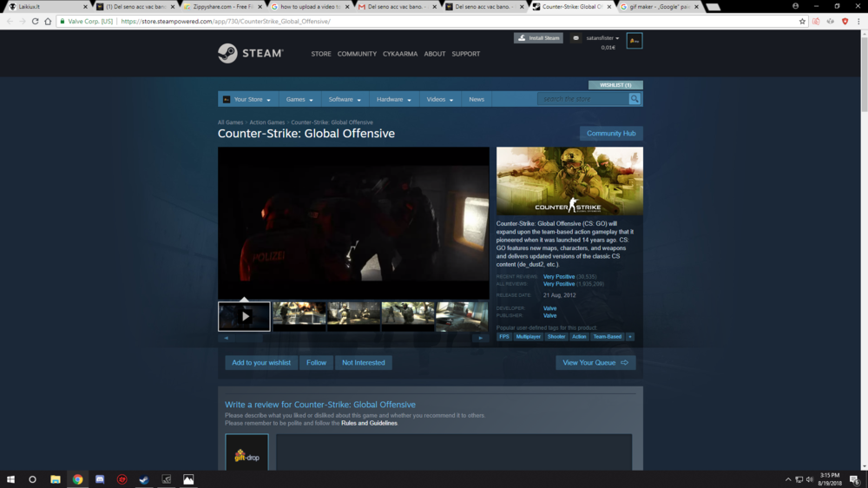Open the Windows Start menu
This screenshot has height=488, width=868.
[10, 479]
